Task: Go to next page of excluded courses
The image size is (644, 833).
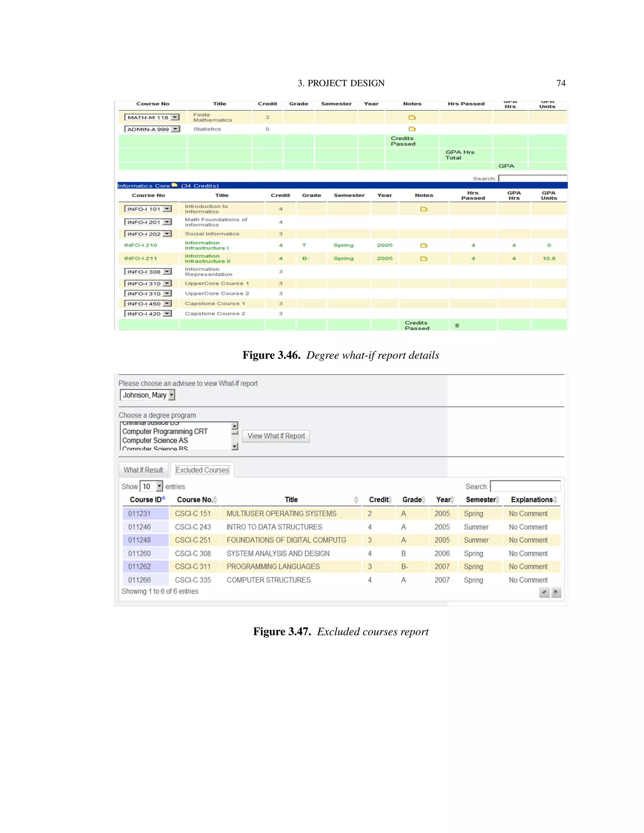Action: [x=556, y=592]
